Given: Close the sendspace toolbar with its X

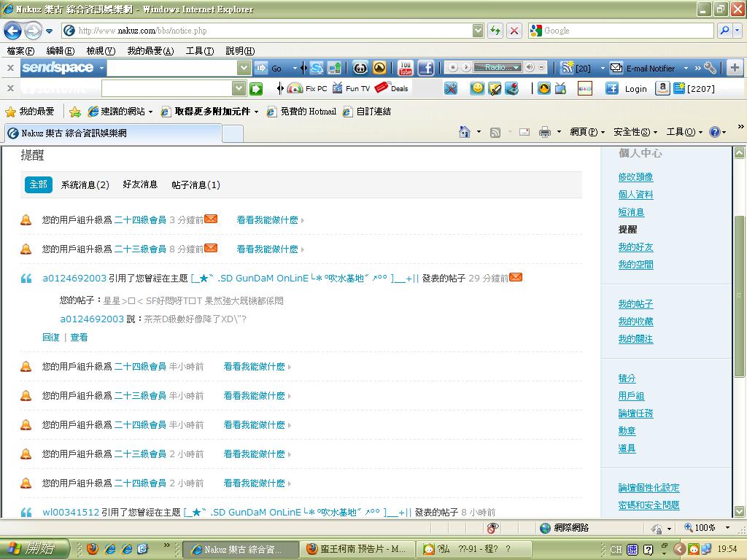Looking at the screenshot, I should (10, 68).
